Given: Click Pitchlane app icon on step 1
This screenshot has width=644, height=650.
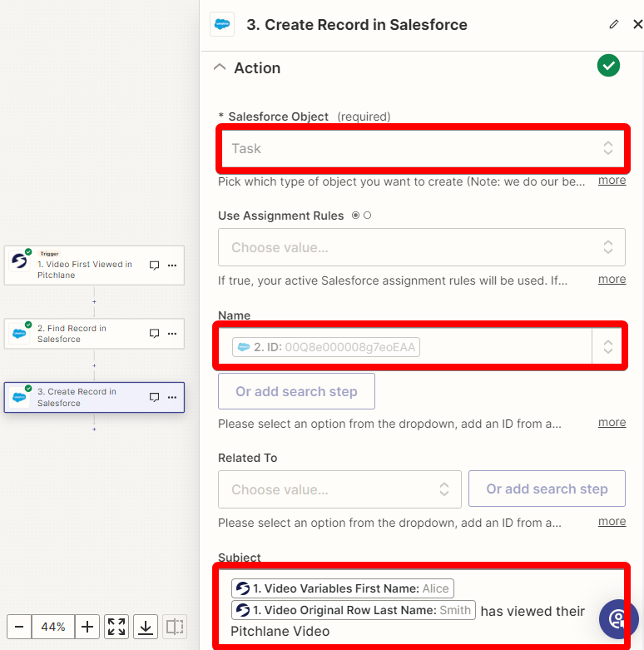Looking at the screenshot, I should coord(19,261).
